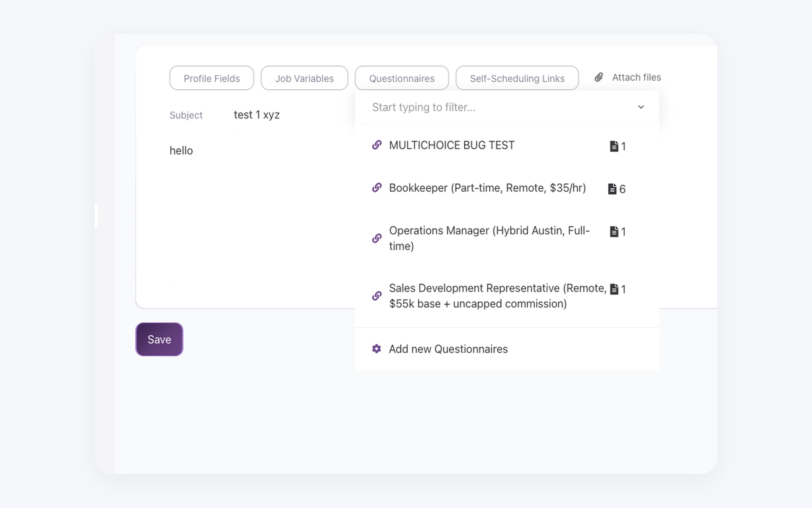812x508 pixels.
Task: Open the Self-Scheduling Links dropdown
Action: click(517, 78)
